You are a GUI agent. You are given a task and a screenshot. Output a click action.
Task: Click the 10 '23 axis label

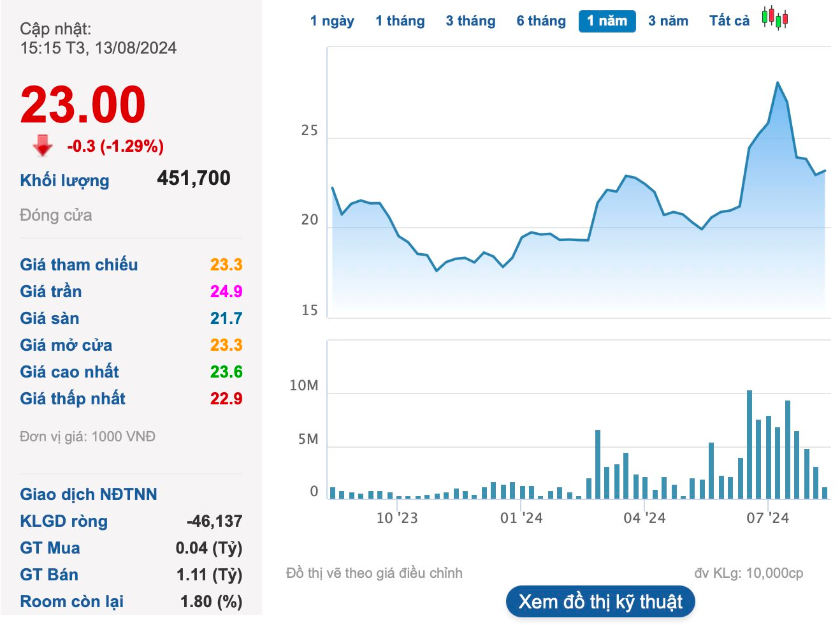(397, 518)
